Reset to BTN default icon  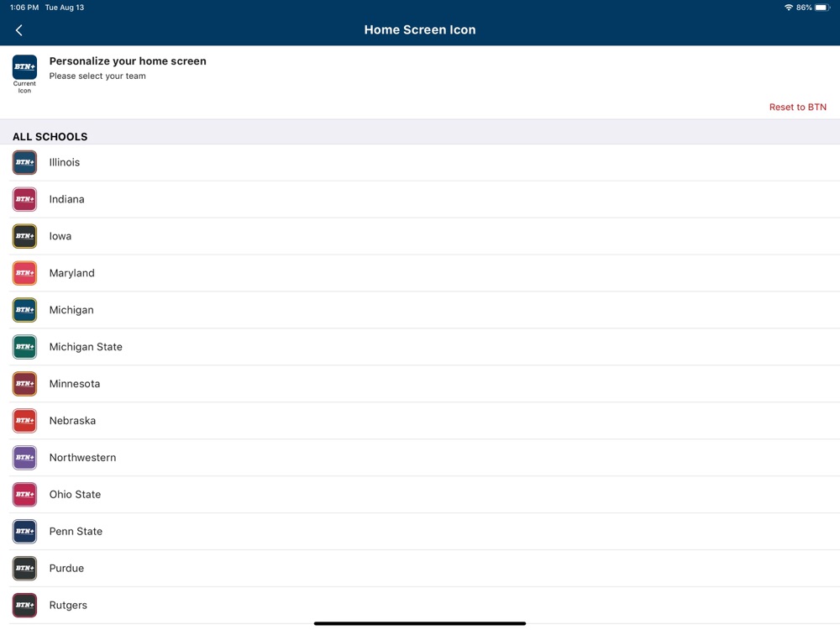tap(797, 108)
